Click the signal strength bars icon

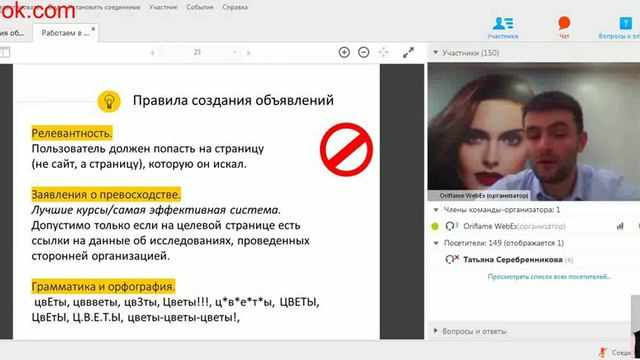pos(620,226)
